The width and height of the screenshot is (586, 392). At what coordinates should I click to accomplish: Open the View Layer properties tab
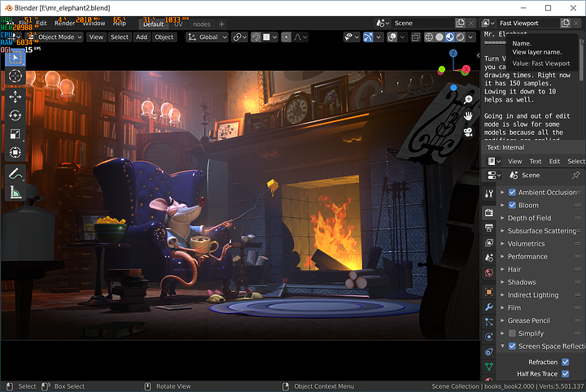[x=489, y=242]
